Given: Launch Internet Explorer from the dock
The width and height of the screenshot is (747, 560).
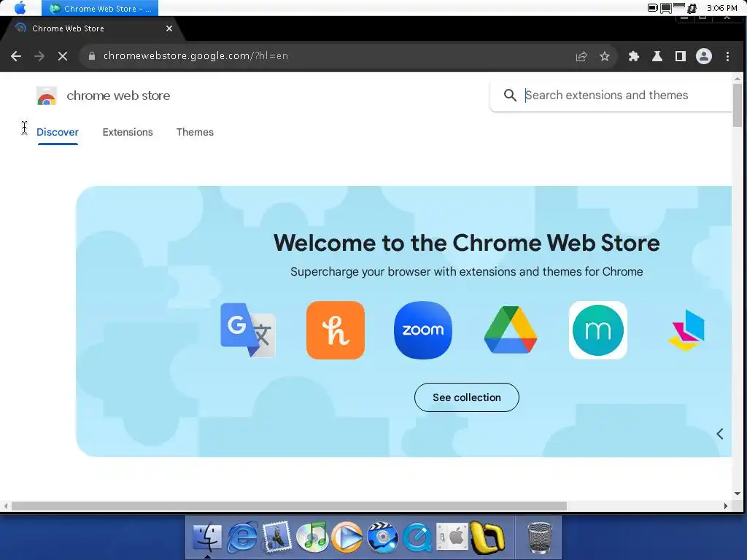Looking at the screenshot, I should pyautogui.click(x=242, y=537).
